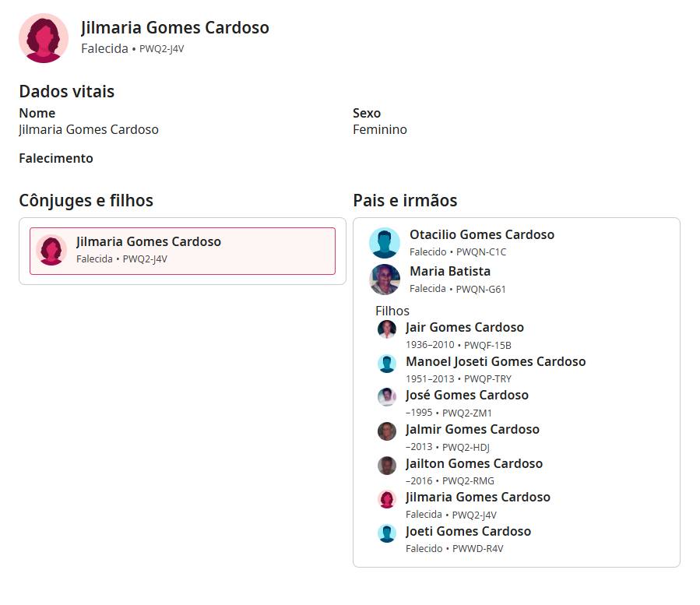The image size is (700, 605).
Task: Open Otacilio Gomes Cardoso's person page
Action: pyautogui.click(x=481, y=234)
